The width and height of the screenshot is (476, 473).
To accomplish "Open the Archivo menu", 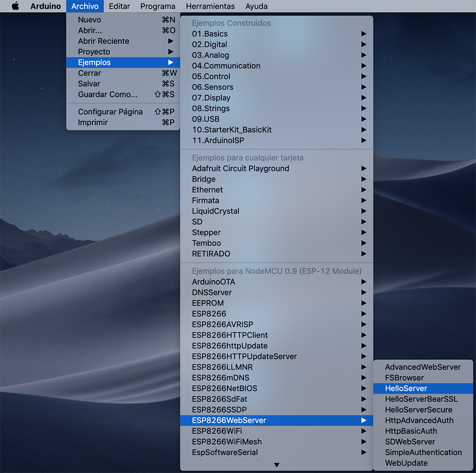I will pyautogui.click(x=85, y=6).
